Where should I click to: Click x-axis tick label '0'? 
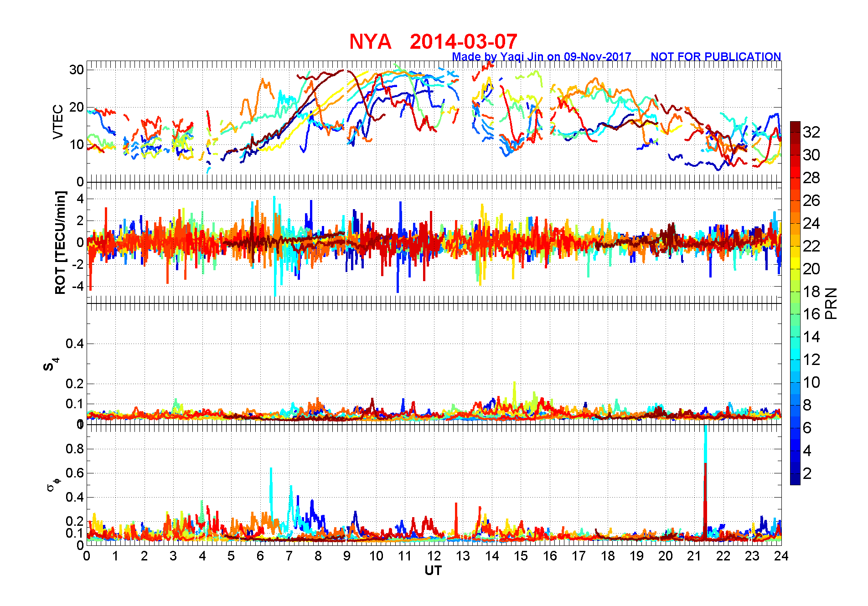(87, 556)
